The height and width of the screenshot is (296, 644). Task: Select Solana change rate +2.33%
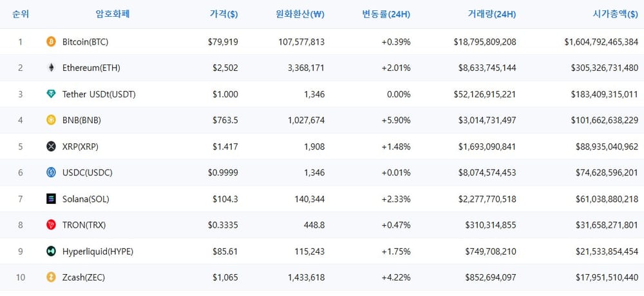(x=396, y=199)
